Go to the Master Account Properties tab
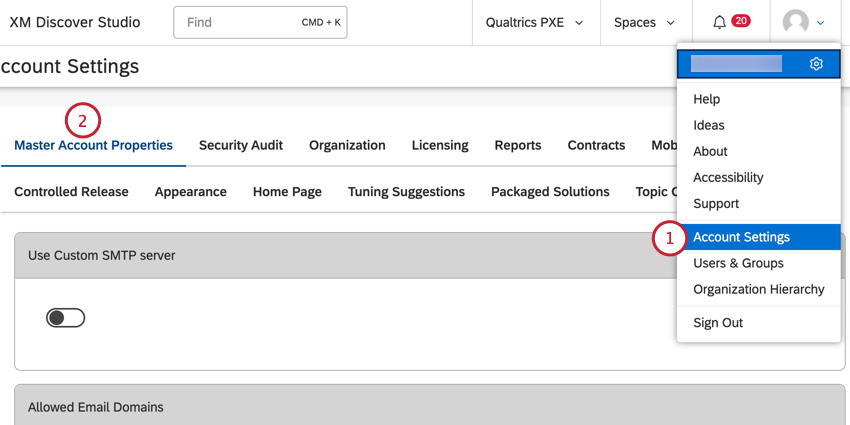Viewport: 850px width, 425px height. pyautogui.click(x=93, y=145)
